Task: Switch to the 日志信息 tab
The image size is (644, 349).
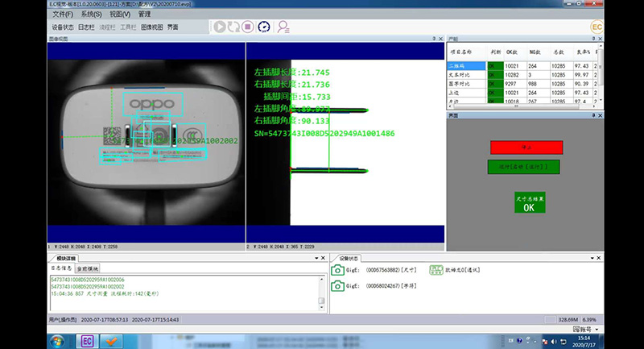Action: pyautogui.click(x=61, y=268)
